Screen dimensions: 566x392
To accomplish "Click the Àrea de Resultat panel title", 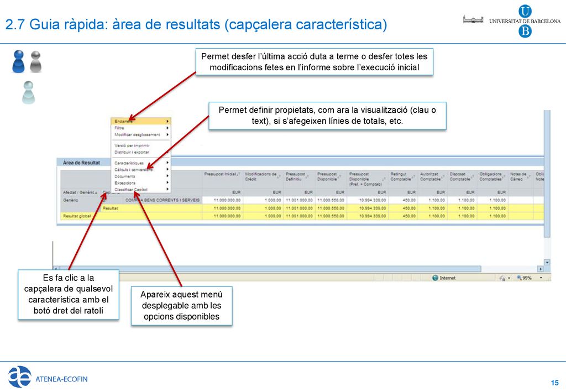I will coord(81,163).
